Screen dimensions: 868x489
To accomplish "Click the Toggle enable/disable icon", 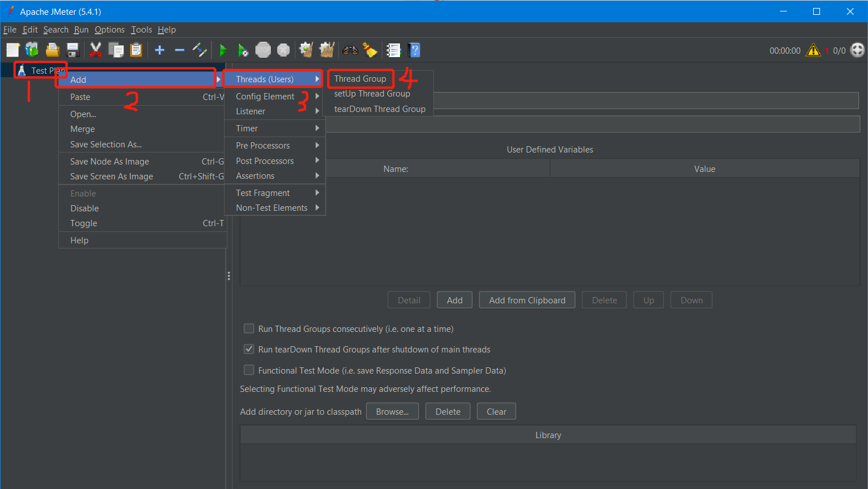I will click(199, 50).
